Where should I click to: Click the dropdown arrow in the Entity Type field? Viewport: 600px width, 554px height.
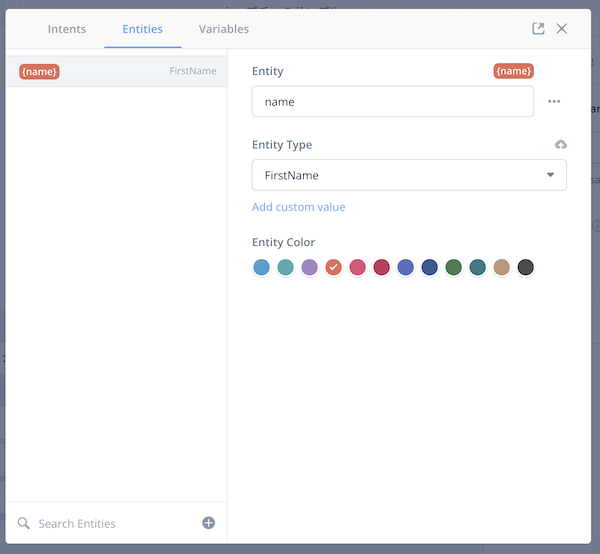(x=550, y=175)
